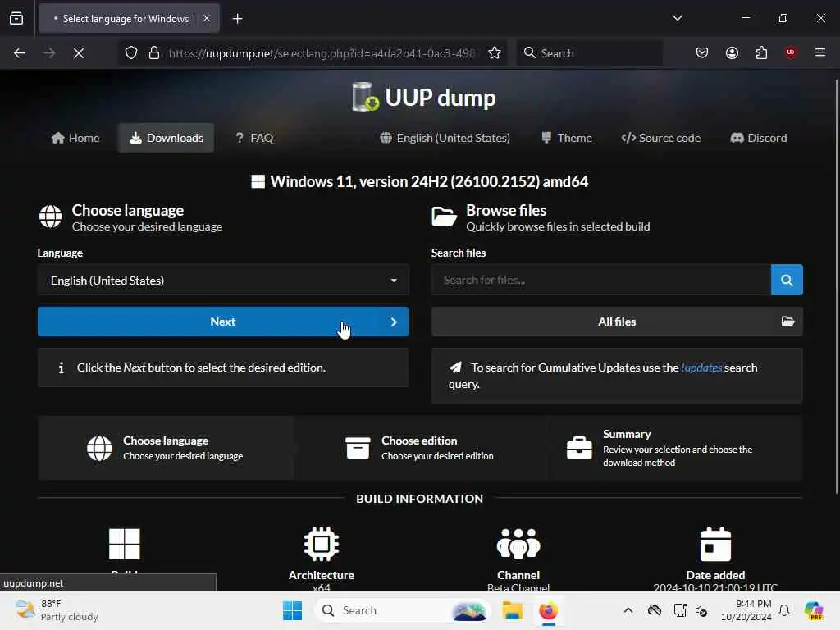This screenshot has height=630, width=840.
Task: Click the Search for files input field
Action: click(601, 280)
